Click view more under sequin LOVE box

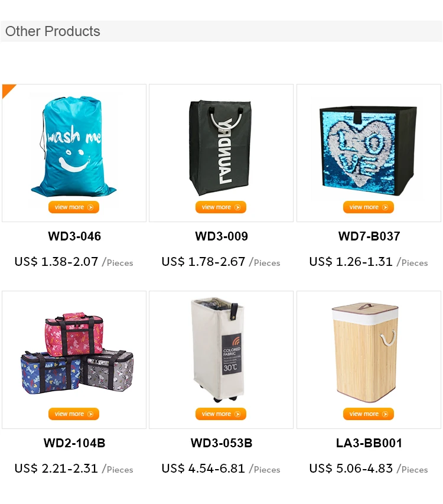coord(369,207)
